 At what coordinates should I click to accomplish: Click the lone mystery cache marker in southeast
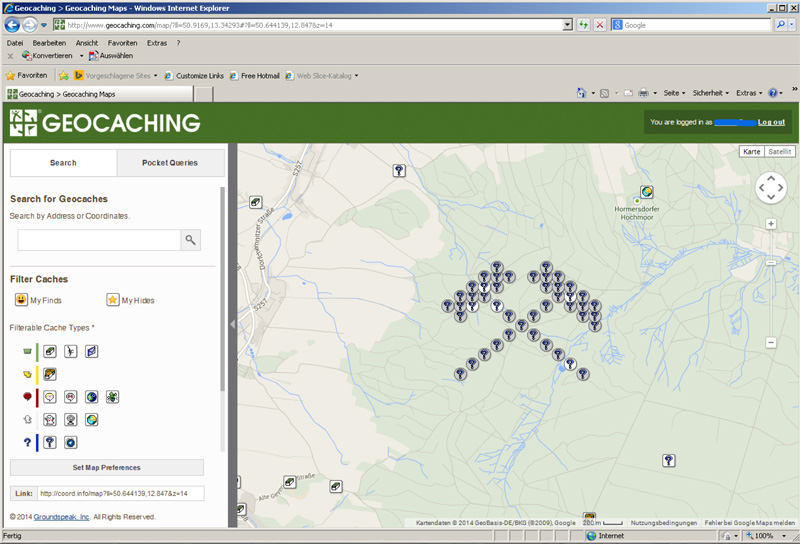[x=669, y=461]
